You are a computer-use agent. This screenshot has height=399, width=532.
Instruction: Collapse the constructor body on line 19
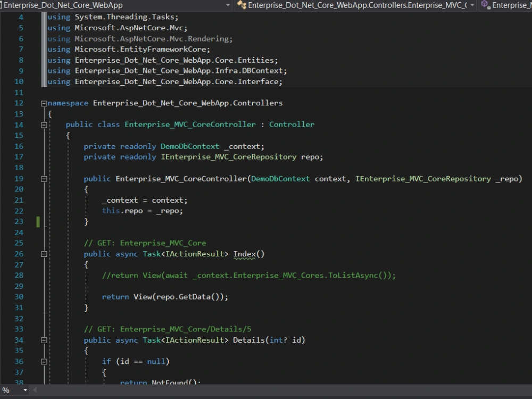click(x=45, y=178)
